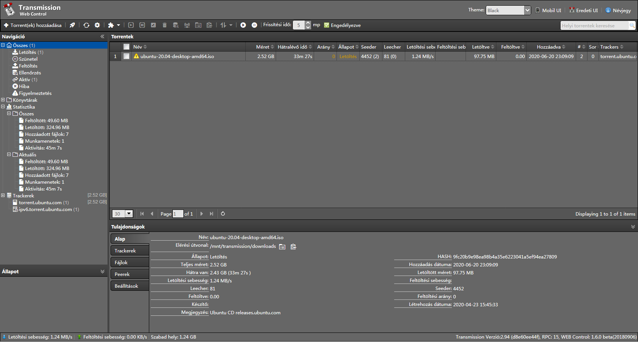
Task: Go to last page icon
Action: click(x=212, y=214)
